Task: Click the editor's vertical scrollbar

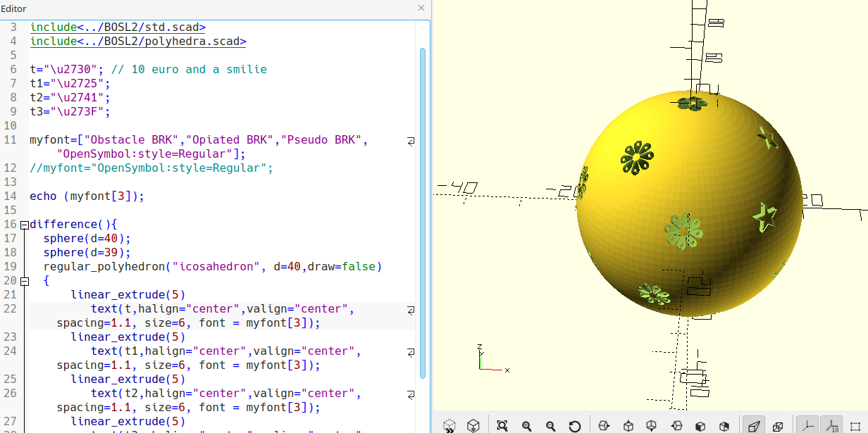Action: [423, 211]
